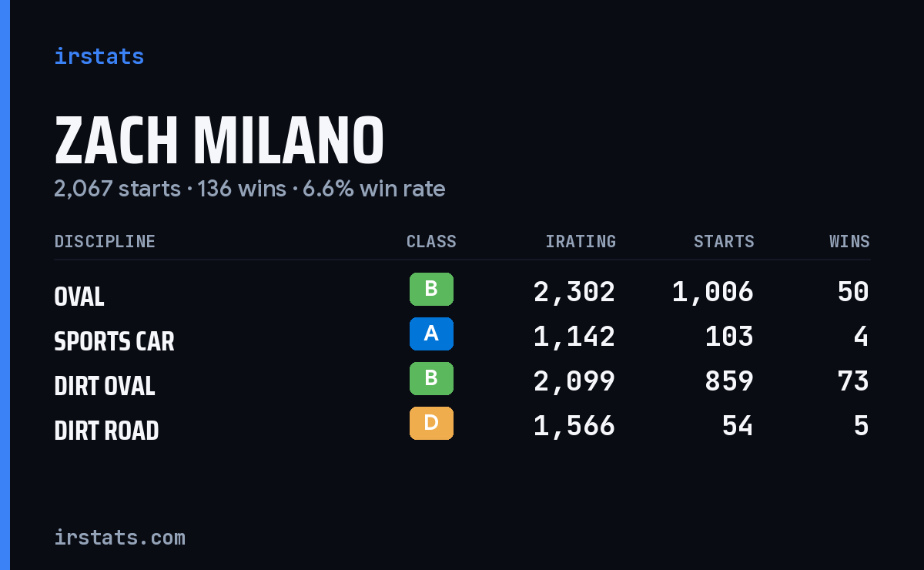Sort by the DISCIPLINE column header
924x570 pixels.
(105, 242)
